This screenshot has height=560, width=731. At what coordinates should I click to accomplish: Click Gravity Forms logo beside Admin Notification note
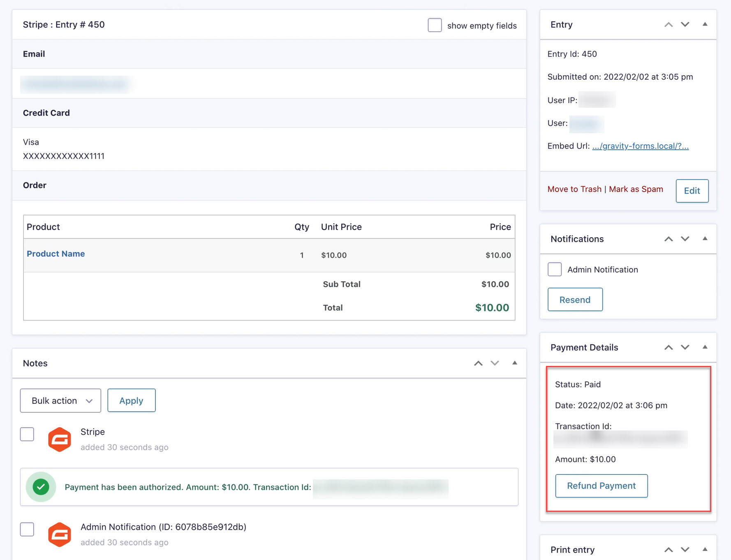point(60,535)
